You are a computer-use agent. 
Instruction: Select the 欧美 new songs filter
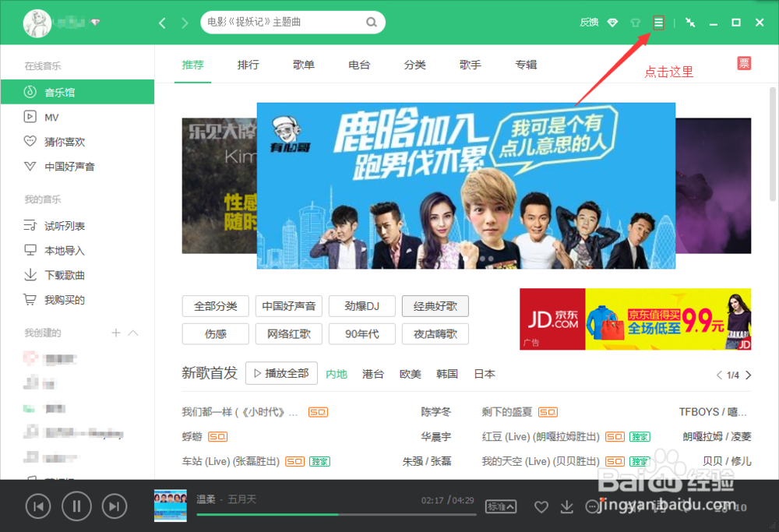coord(411,374)
